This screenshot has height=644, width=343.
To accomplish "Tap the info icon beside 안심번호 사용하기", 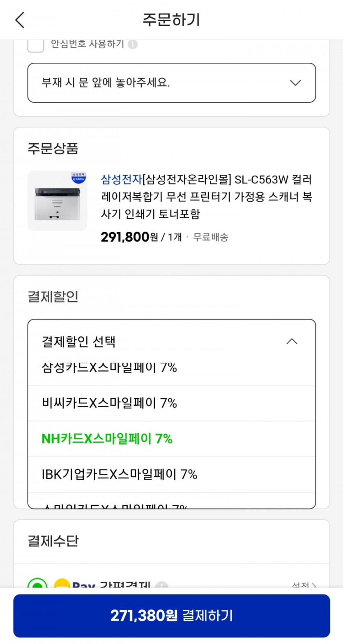I will coord(133,44).
